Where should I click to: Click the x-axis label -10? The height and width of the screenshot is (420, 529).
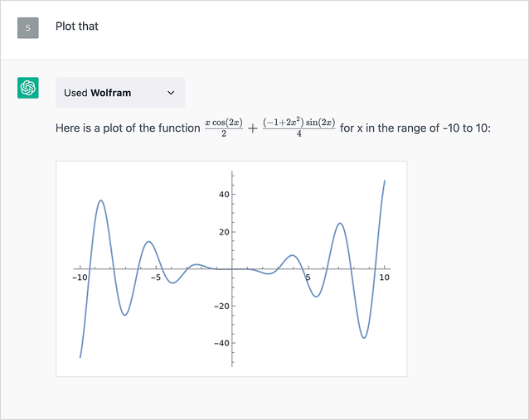coord(80,278)
